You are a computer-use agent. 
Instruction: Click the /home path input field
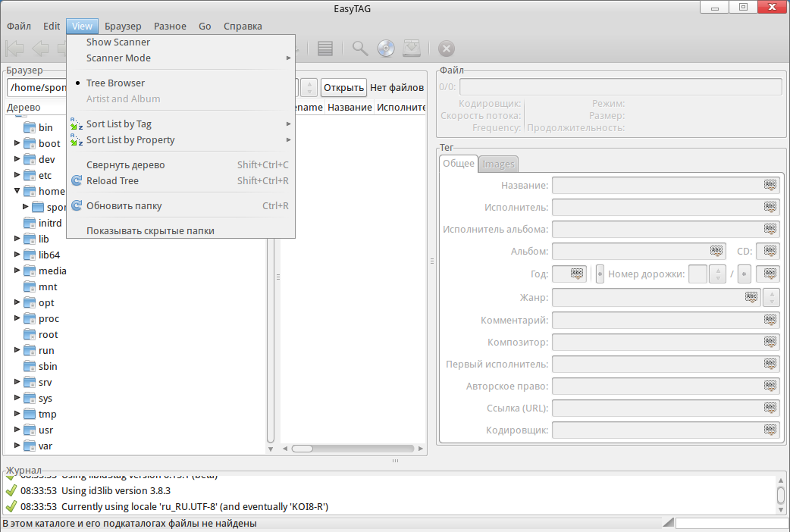pyautogui.click(x=36, y=88)
